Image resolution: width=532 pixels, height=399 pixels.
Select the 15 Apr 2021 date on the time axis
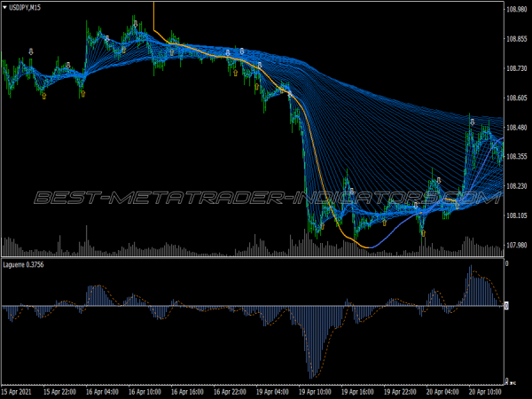[17, 390]
